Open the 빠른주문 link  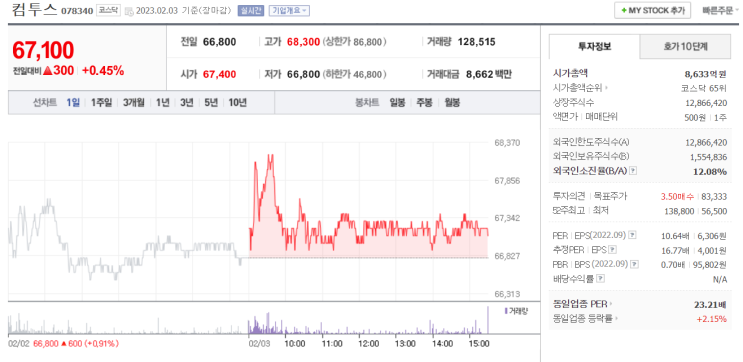[x=717, y=10]
